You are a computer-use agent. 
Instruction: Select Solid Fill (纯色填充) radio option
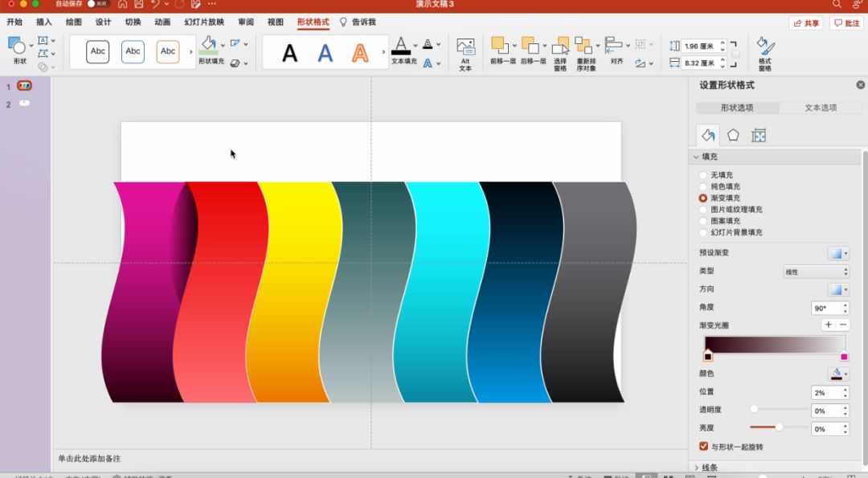tap(703, 186)
